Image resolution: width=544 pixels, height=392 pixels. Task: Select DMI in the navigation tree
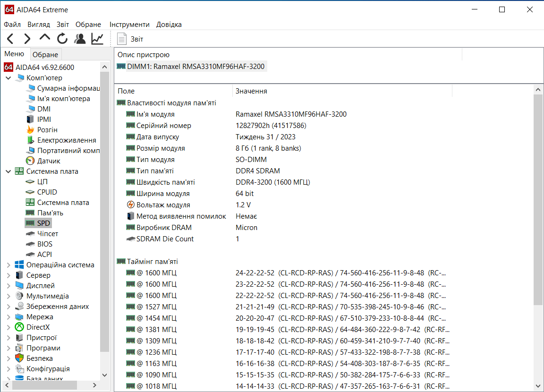point(44,109)
